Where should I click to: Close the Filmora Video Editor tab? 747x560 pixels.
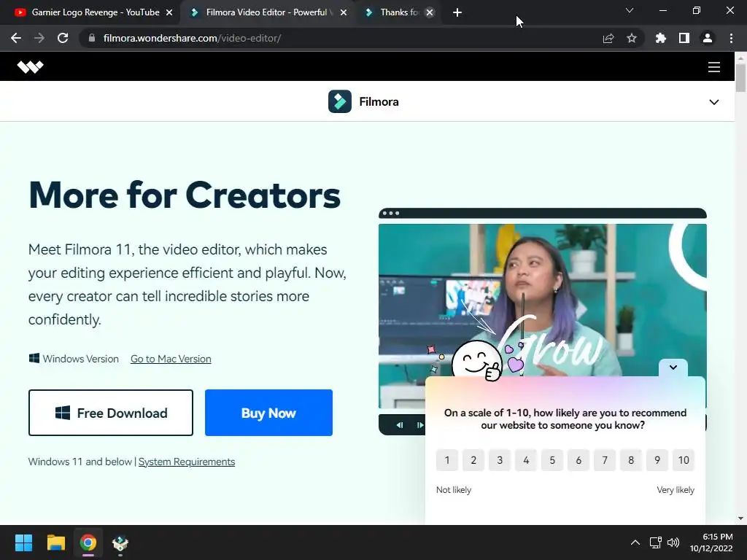pyautogui.click(x=344, y=12)
